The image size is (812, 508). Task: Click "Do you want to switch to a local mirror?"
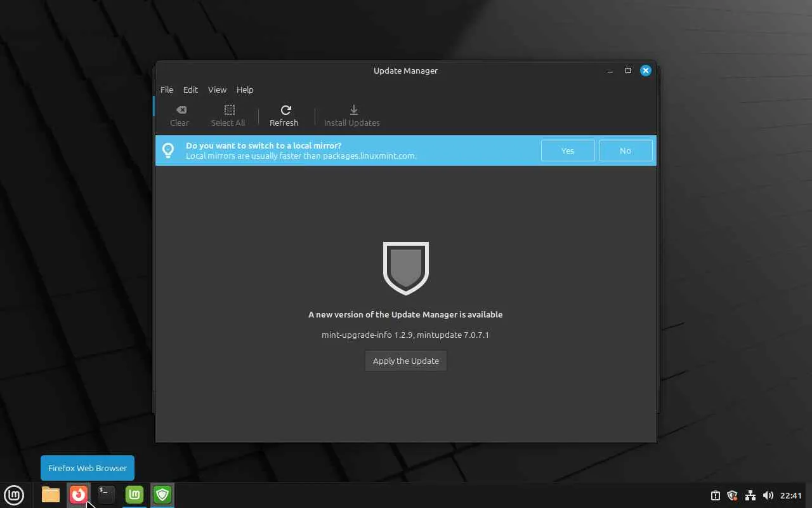coord(263,145)
